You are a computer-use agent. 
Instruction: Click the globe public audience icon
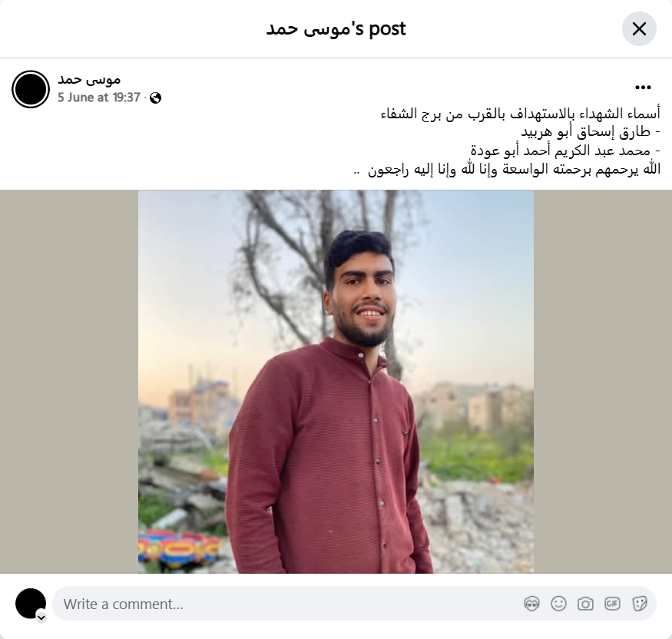(x=156, y=98)
